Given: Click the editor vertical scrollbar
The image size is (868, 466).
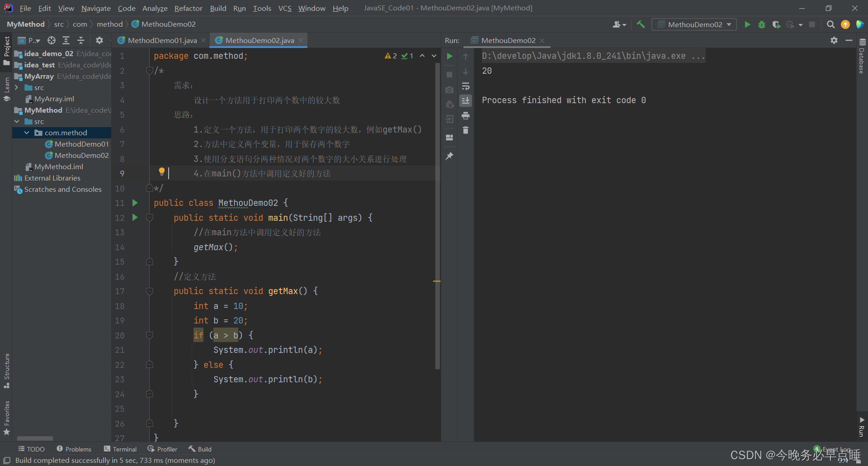Looking at the screenshot, I should click(437, 216).
